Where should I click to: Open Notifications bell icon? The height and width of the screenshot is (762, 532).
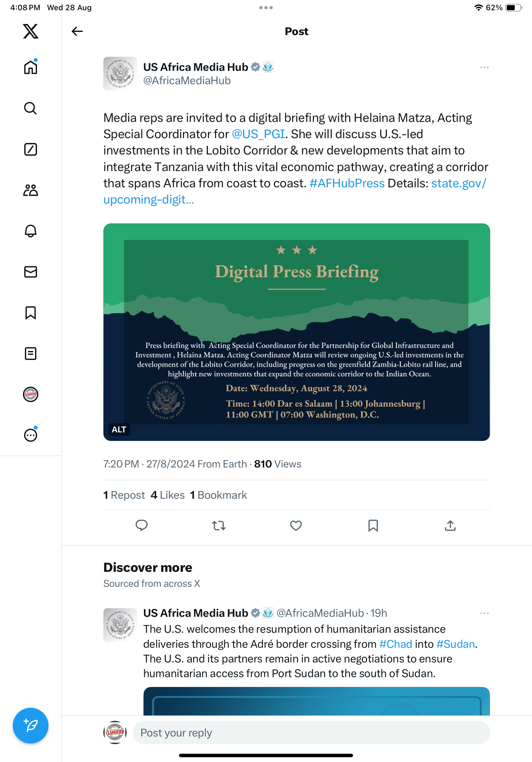[31, 231]
